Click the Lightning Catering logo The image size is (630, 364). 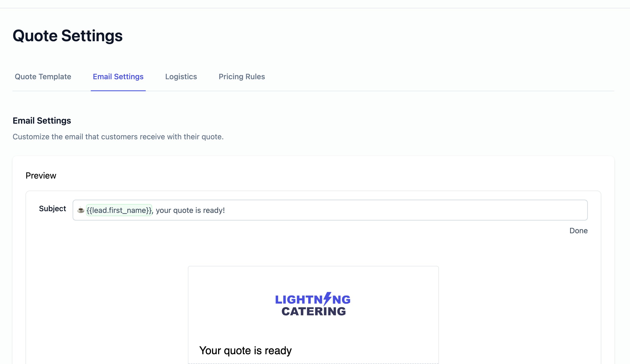tap(313, 304)
